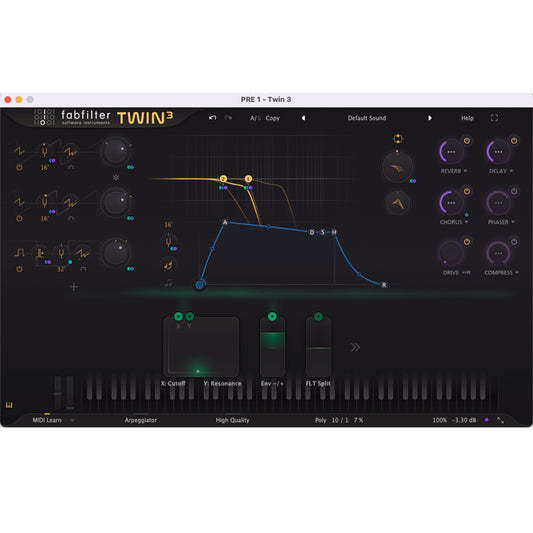
Task: Click oscillator 3 pulse width icon
Action: pos(39,253)
